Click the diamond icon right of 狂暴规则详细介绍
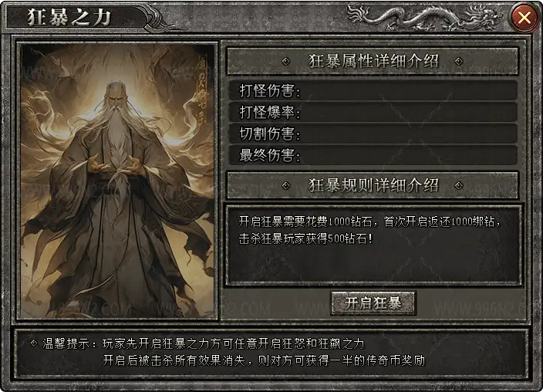Image resolution: width=543 pixels, height=392 pixels. pos(459,185)
